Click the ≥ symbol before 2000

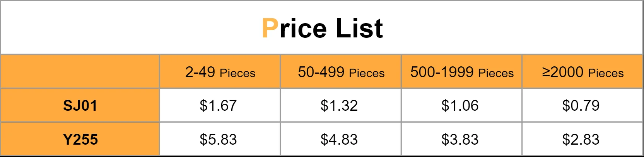point(546,72)
